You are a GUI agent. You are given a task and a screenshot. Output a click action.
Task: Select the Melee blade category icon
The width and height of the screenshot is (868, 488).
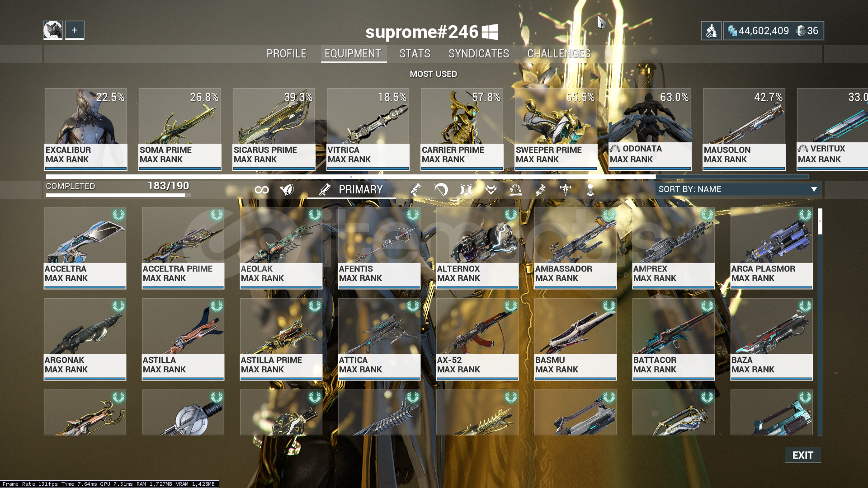(x=441, y=190)
